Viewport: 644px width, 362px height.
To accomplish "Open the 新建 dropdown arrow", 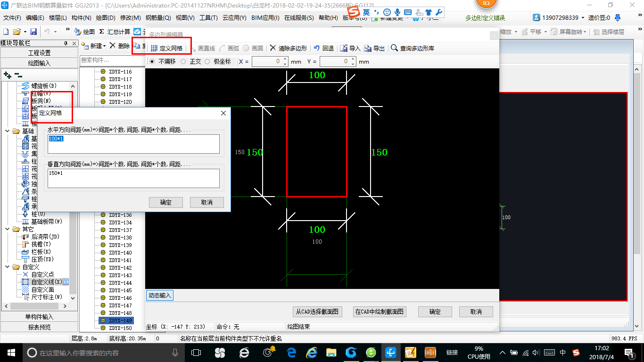I will click(105, 46).
